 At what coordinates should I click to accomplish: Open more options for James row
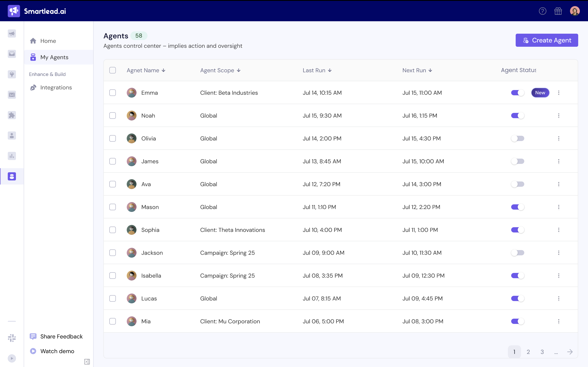pyautogui.click(x=559, y=161)
